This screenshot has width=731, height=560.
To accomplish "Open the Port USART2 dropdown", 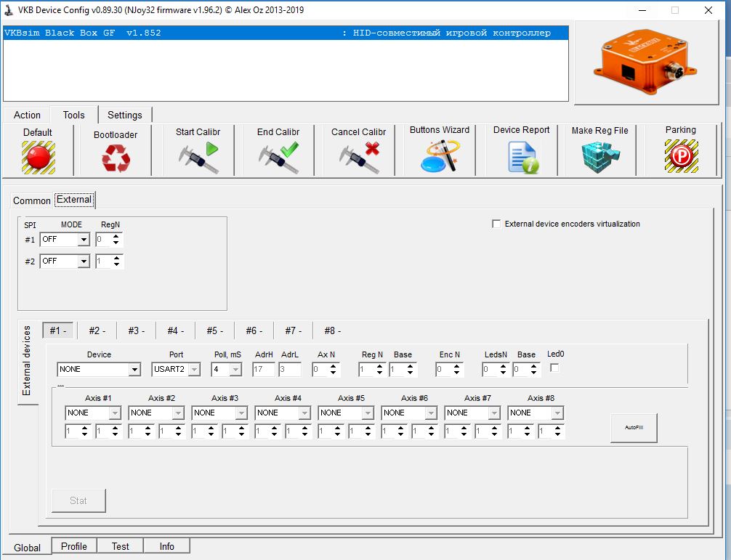I will [176, 370].
